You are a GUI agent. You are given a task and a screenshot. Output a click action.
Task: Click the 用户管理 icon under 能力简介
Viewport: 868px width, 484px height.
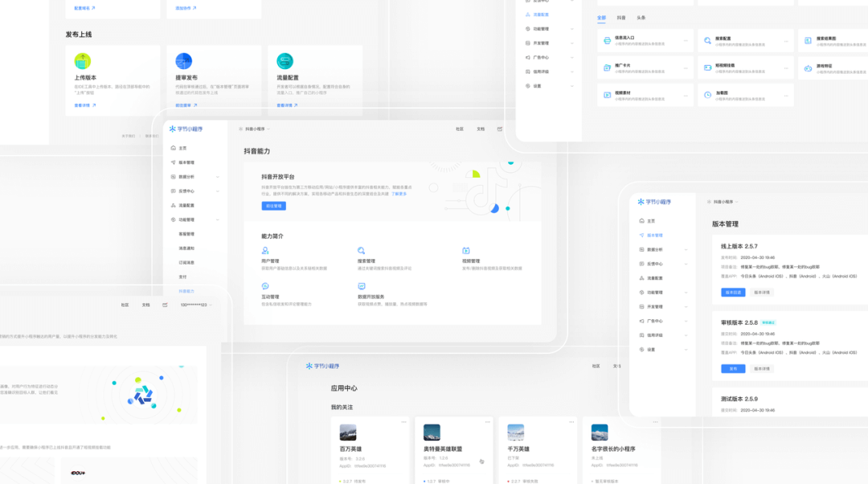(x=265, y=251)
